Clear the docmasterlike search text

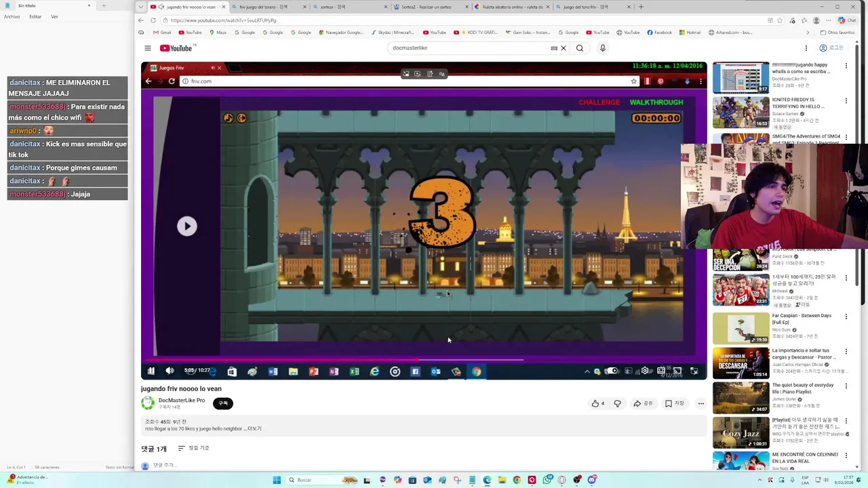click(563, 48)
